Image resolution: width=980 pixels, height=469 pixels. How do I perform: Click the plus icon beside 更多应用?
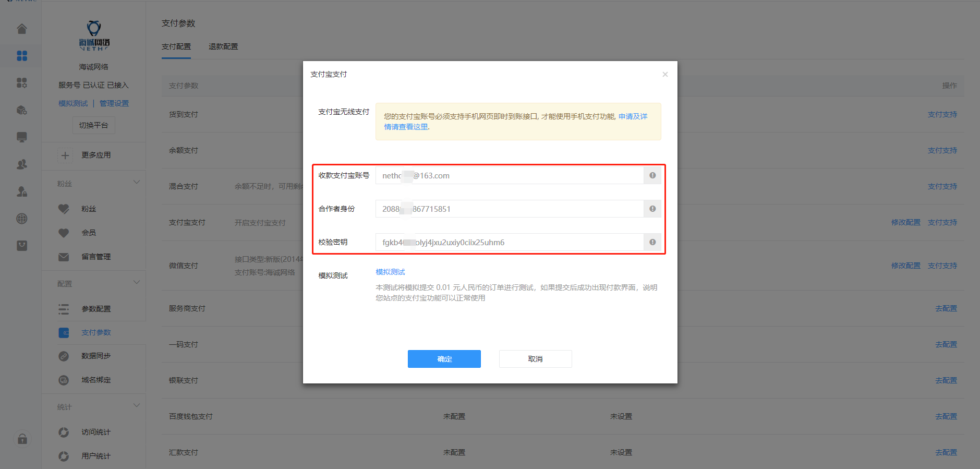tap(65, 155)
